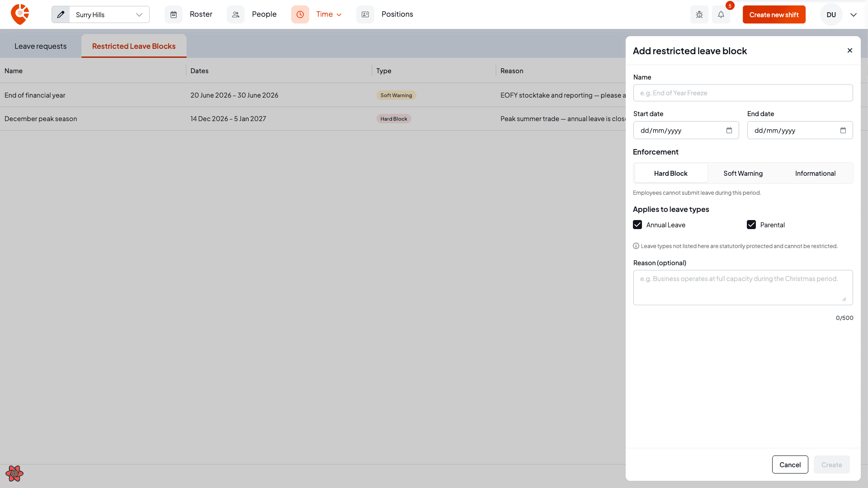Screen dimensions: 868x488
Task: Uncheck the Parental checkbox
Action: point(751,225)
